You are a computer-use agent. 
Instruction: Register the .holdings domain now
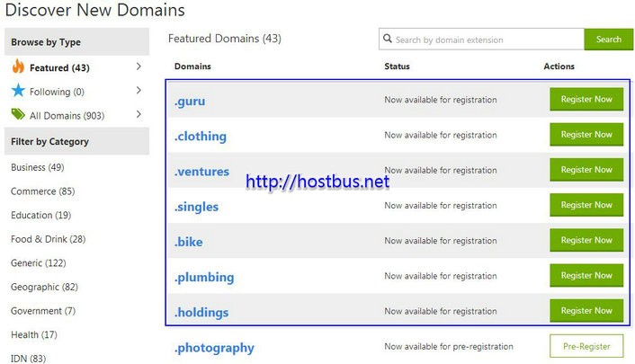tap(586, 311)
